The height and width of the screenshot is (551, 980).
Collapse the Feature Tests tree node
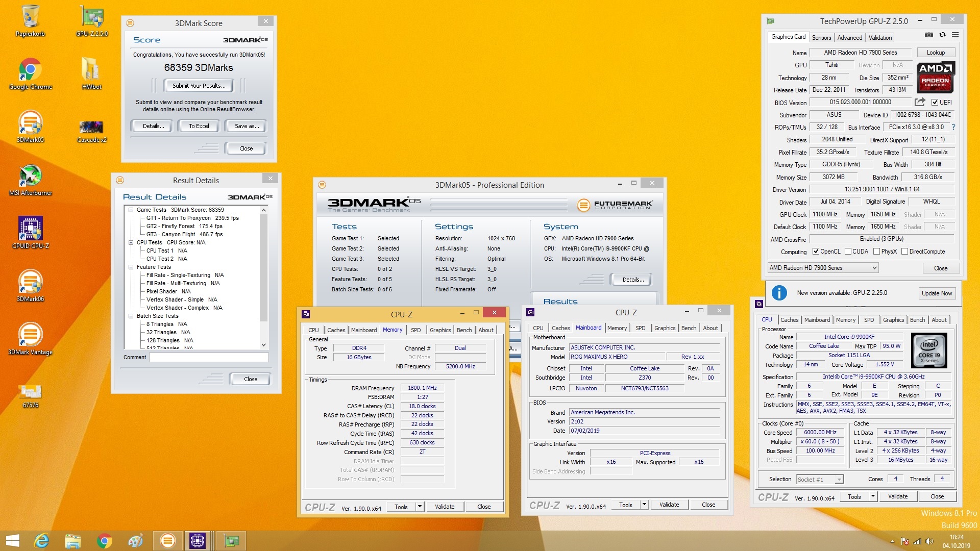point(131,267)
